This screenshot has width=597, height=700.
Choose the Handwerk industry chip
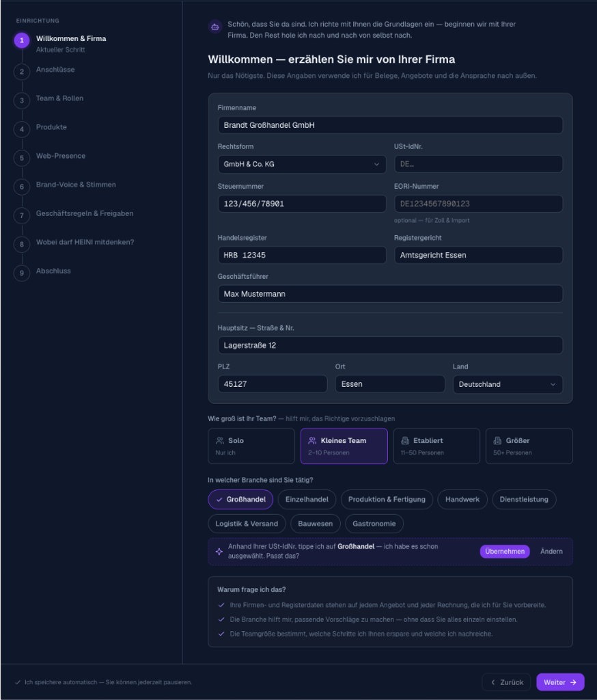tap(462, 499)
